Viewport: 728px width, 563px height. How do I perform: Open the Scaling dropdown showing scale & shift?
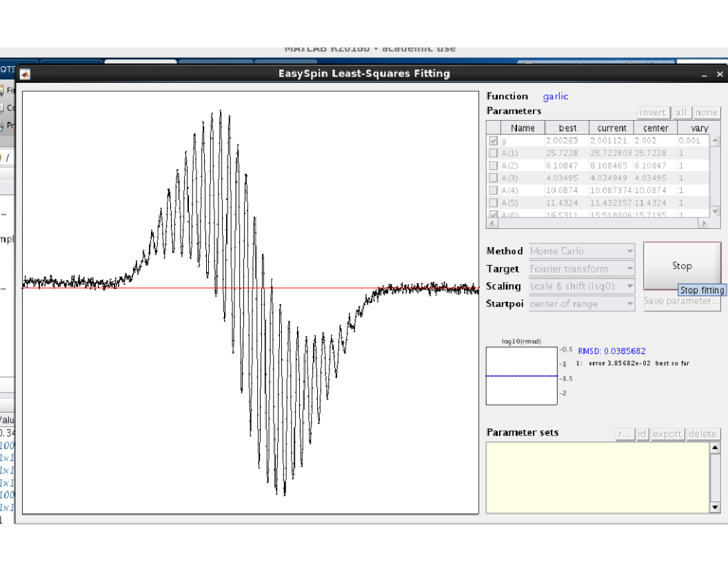point(582,286)
